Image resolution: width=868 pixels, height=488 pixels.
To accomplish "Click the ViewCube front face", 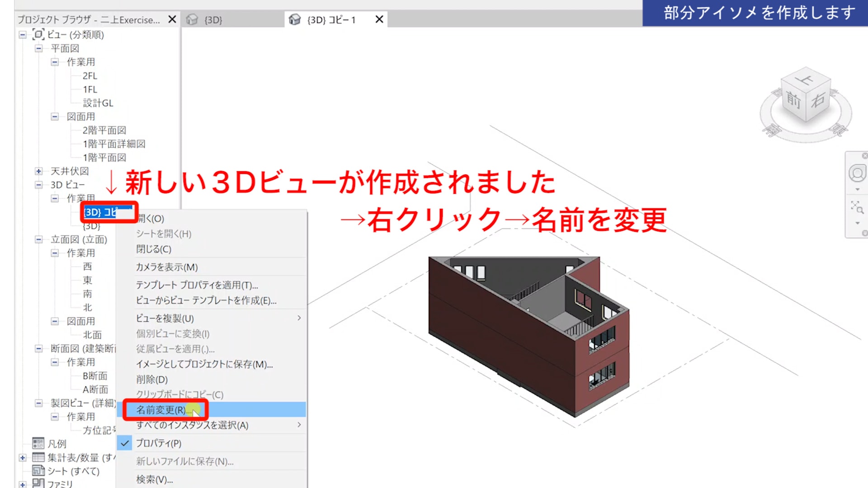I will point(793,100).
